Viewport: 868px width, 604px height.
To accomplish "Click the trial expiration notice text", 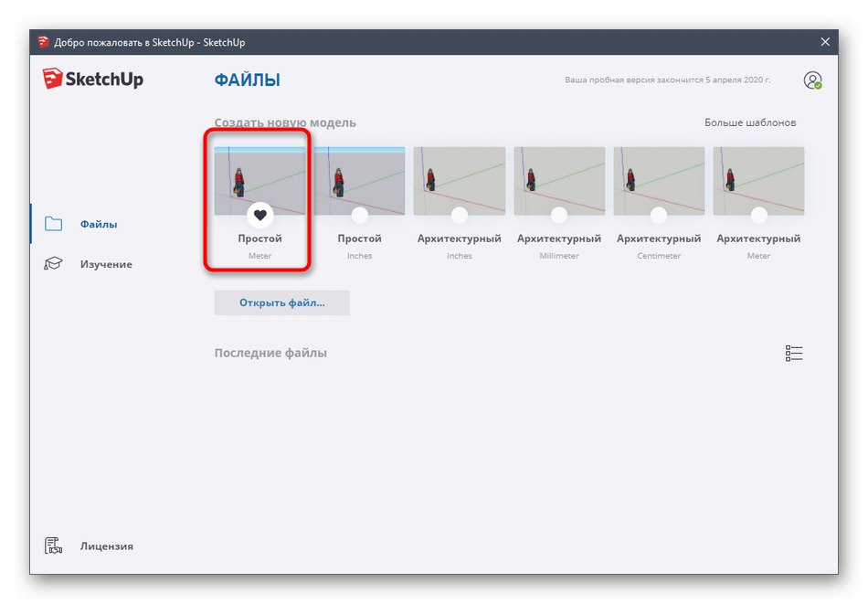I will click(x=668, y=79).
